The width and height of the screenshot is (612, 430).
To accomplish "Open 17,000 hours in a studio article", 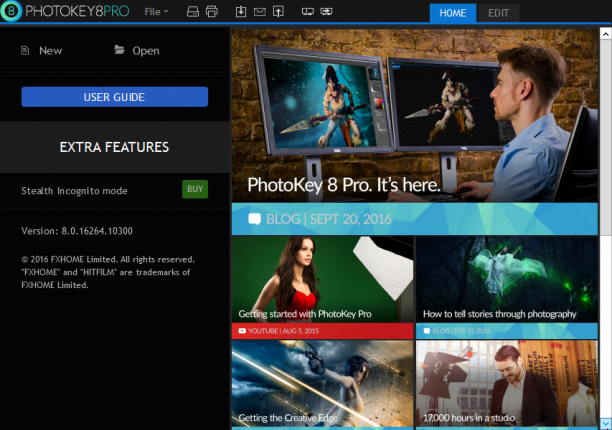I will [507, 383].
